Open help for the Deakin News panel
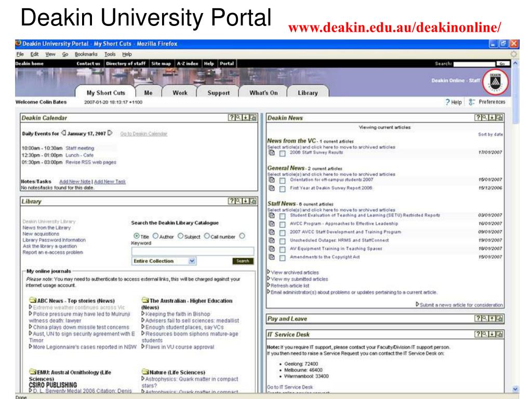532x399 pixels. coord(478,117)
